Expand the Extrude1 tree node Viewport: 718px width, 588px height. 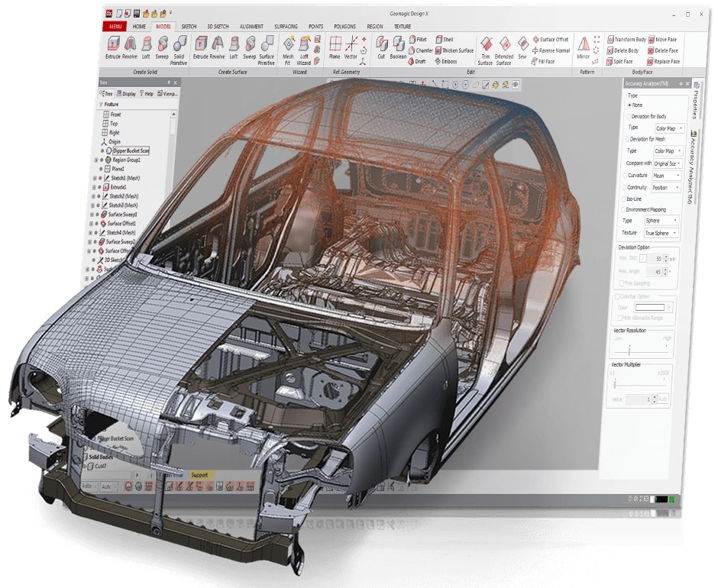pyautogui.click(x=94, y=187)
